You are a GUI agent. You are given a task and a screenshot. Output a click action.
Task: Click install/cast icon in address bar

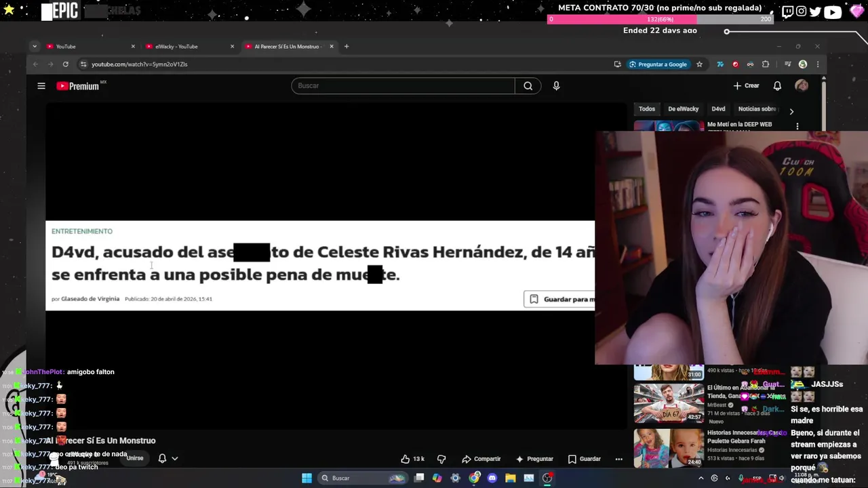pyautogui.click(x=617, y=64)
